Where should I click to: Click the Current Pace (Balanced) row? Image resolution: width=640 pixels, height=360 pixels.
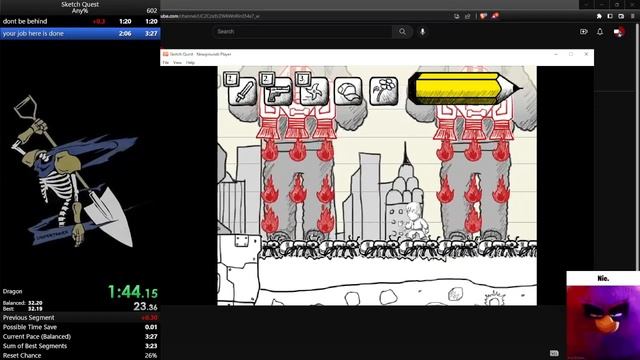tap(80, 336)
